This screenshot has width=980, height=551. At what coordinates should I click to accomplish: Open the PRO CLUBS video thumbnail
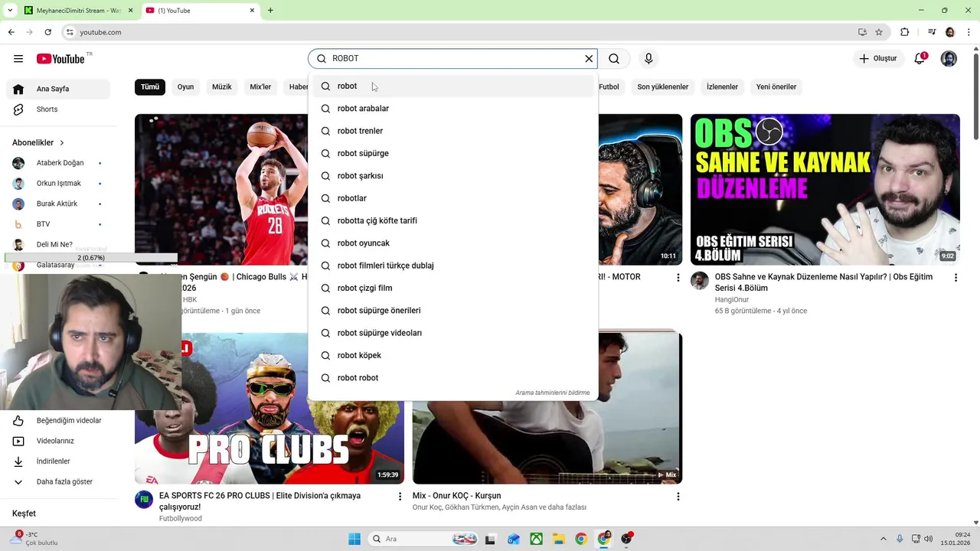[269, 408]
